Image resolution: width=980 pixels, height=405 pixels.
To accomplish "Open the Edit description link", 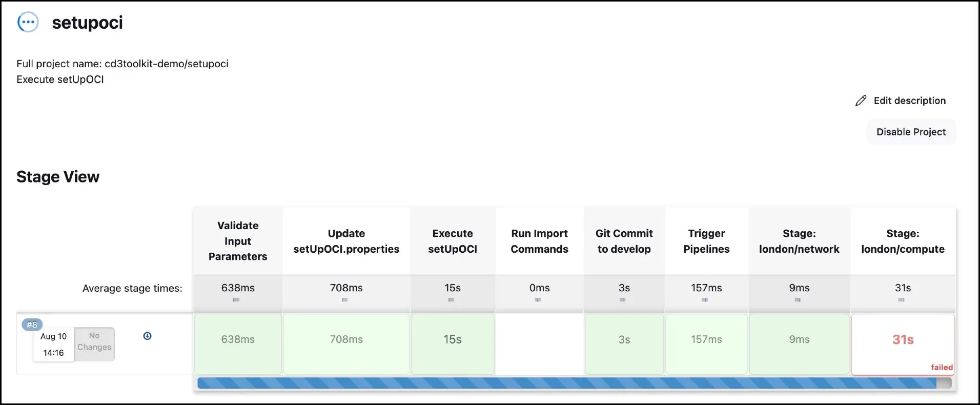I will (x=909, y=101).
